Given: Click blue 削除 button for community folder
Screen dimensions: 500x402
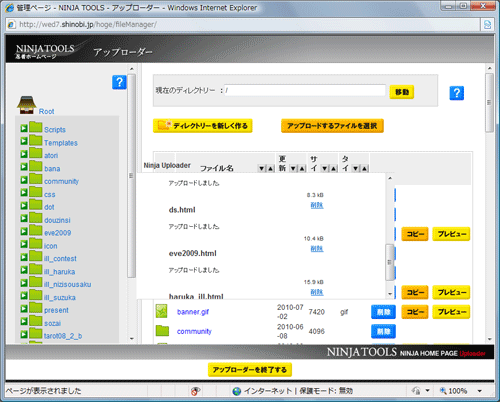Looking at the screenshot, I should [383, 331].
